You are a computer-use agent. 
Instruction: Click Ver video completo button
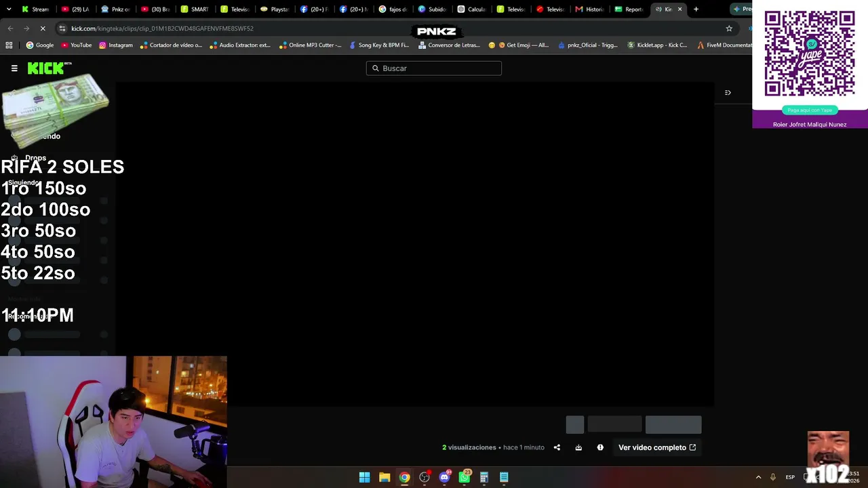pyautogui.click(x=657, y=447)
